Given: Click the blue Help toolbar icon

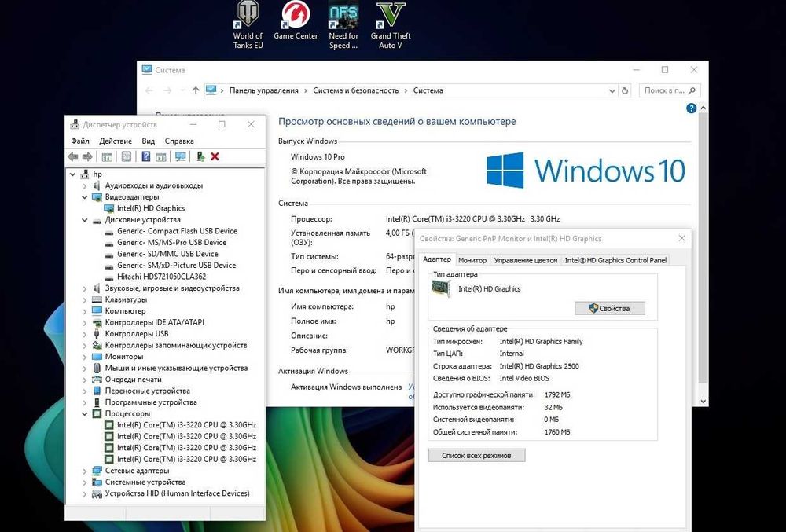Looking at the screenshot, I should click(x=146, y=157).
